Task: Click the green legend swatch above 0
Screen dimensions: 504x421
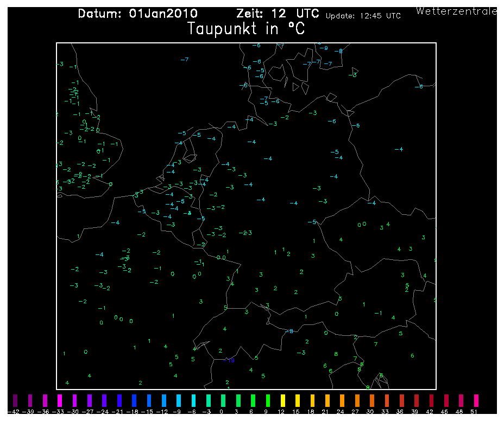Action: (x=223, y=400)
